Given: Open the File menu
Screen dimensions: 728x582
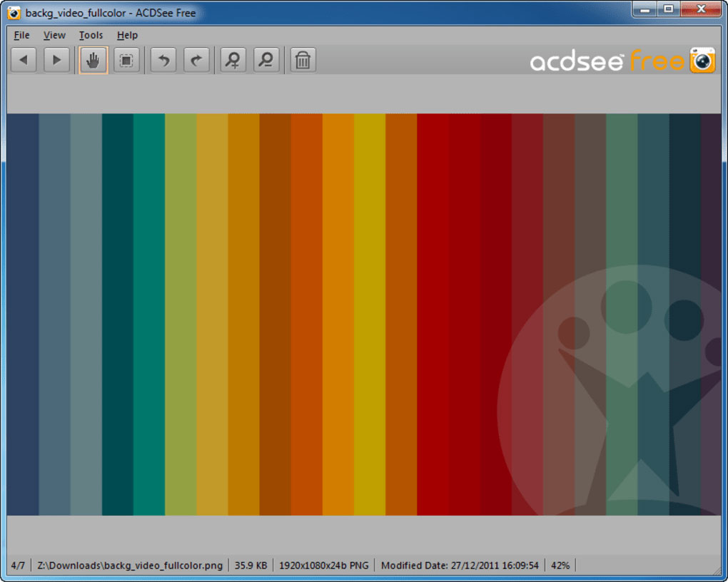Looking at the screenshot, I should pos(21,35).
